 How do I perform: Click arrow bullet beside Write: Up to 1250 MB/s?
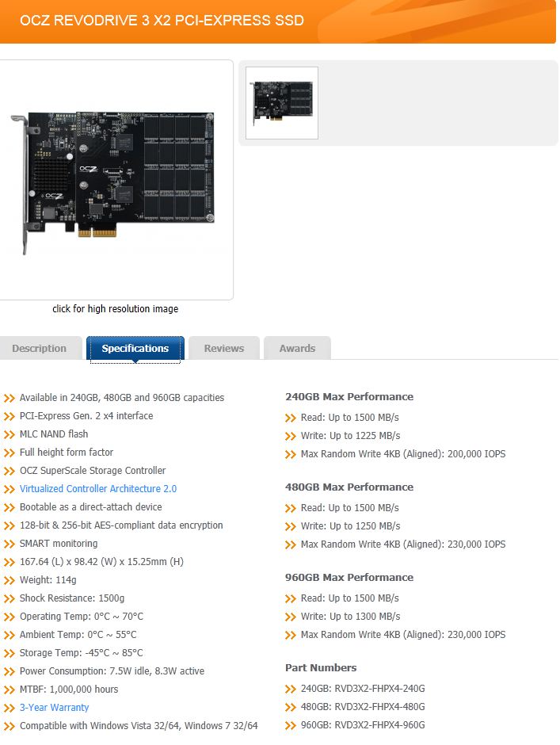tap(290, 526)
